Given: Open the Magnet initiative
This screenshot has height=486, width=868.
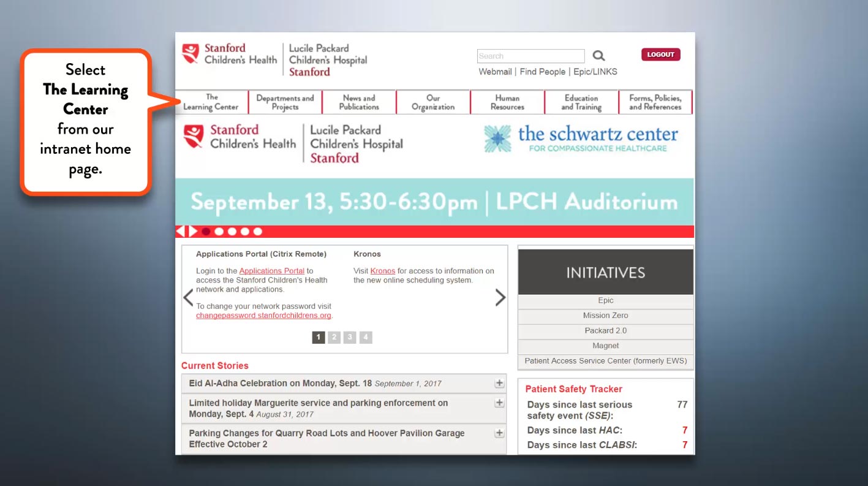Looking at the screenshot, I should tap(606, 346).
